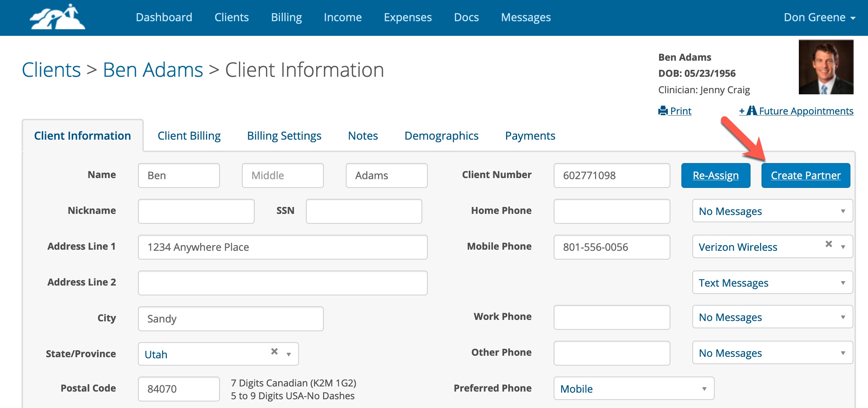
Task: Open the Don Greene user menu
Action: 819,17
